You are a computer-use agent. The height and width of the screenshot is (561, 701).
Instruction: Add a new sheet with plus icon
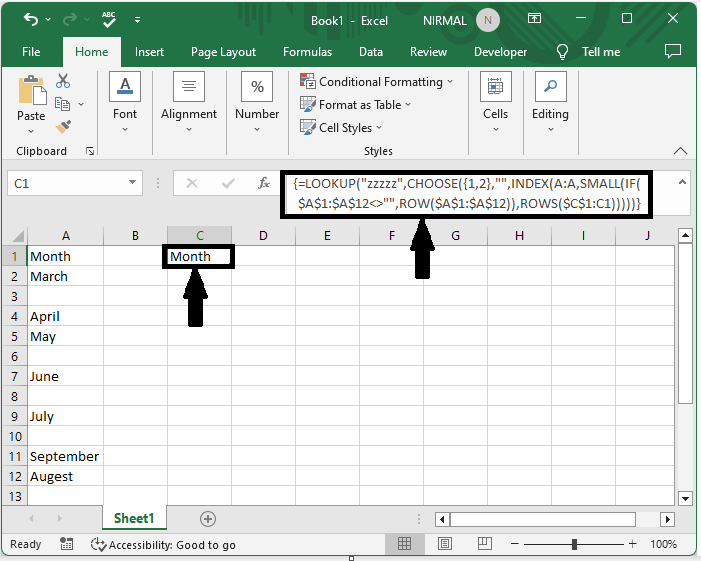pos(207,519)
